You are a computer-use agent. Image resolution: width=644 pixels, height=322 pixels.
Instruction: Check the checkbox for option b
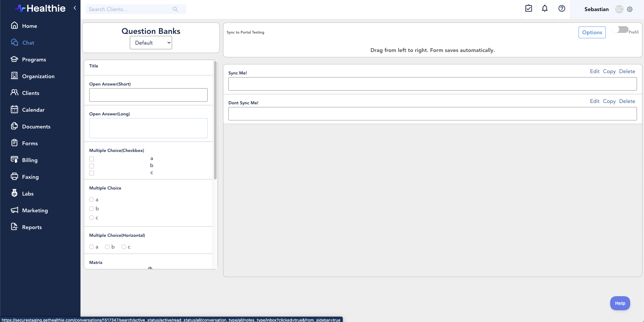(92, 166)
